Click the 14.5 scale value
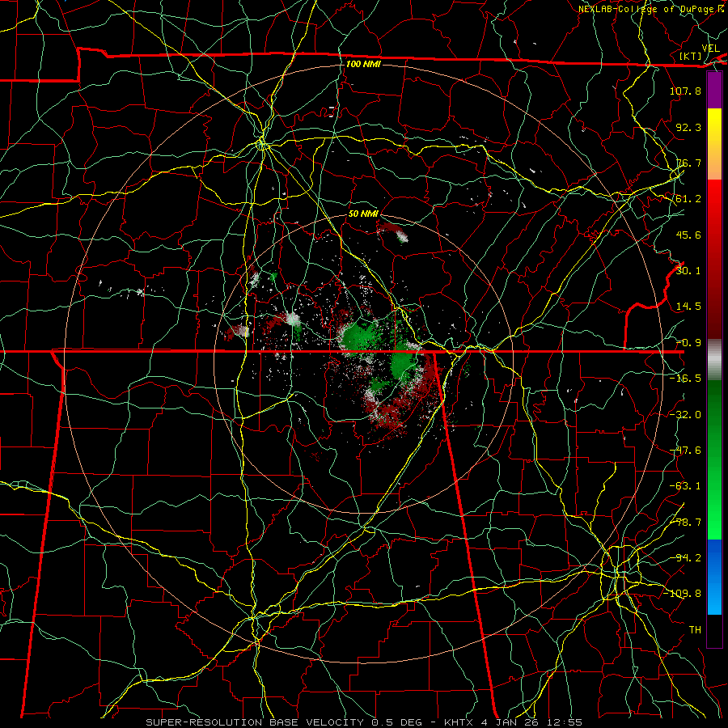Screen dimensions: 728x728 click(x=688, y=307)
